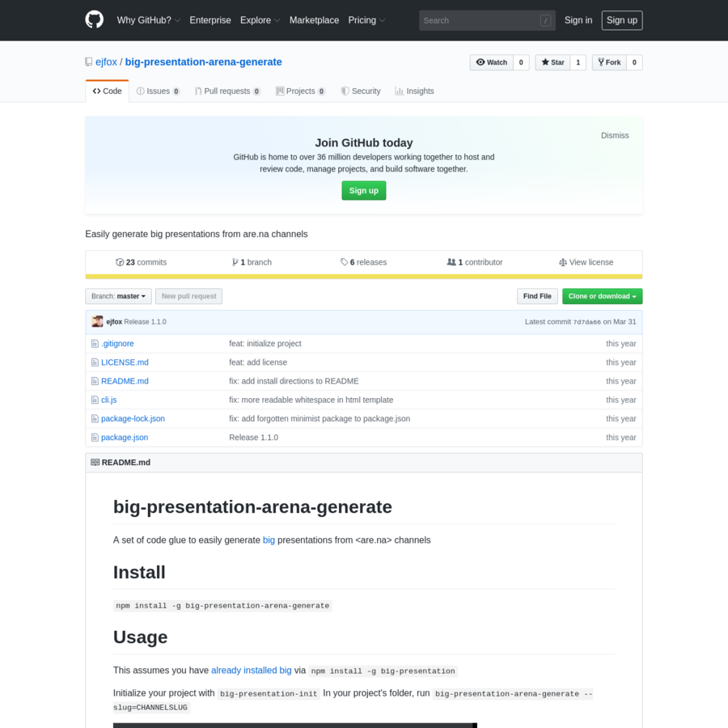728x728 pixels.
Task: View the 1 branch link
Action: click(252, 262)
